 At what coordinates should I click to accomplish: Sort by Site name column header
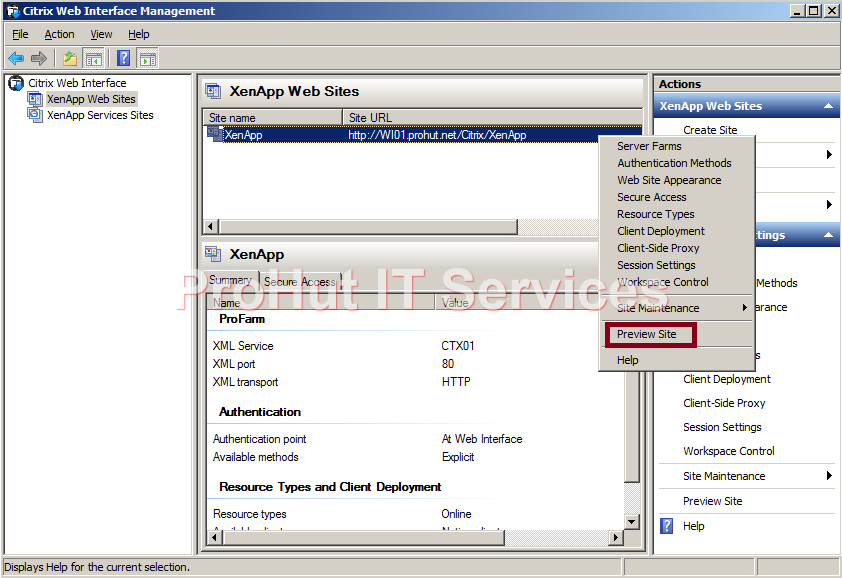coord(273,117)
